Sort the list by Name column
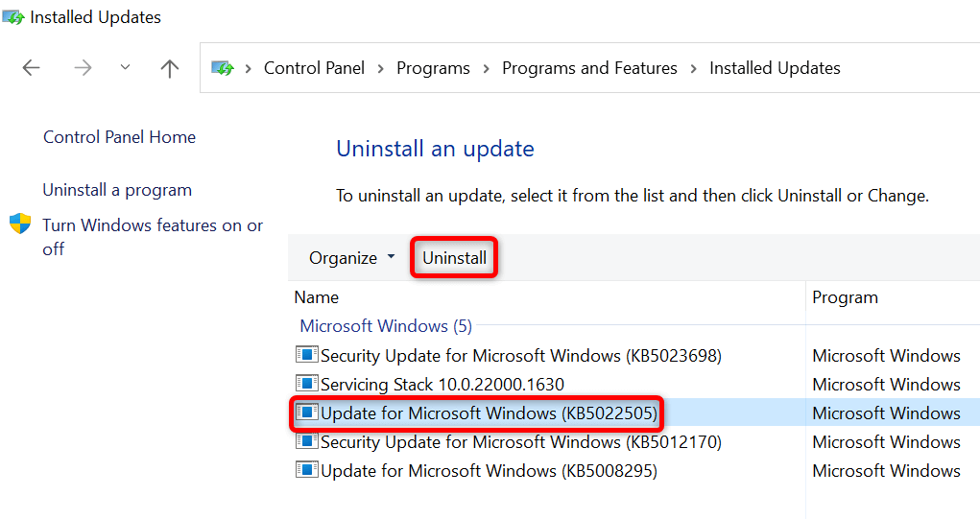Screen dimensions: 980x519 317,297
